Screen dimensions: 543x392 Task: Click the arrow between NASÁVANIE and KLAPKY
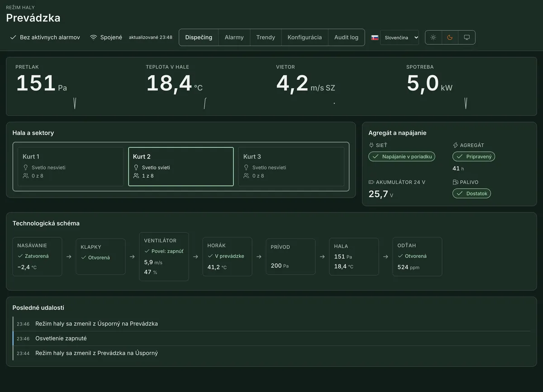[69, 256]
